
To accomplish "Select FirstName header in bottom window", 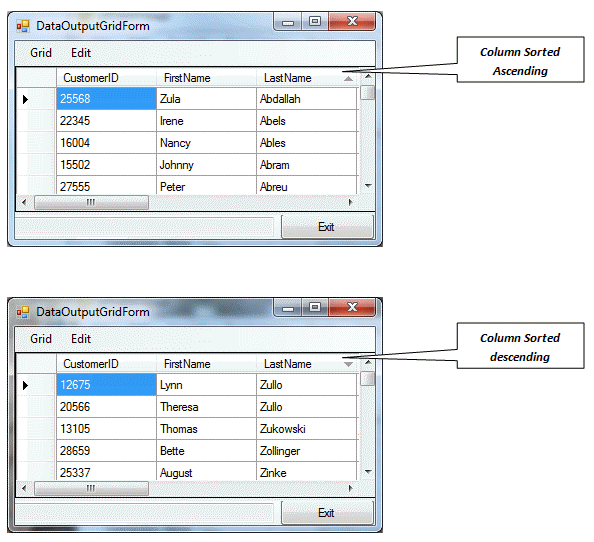I will click(x=206, y=364).
